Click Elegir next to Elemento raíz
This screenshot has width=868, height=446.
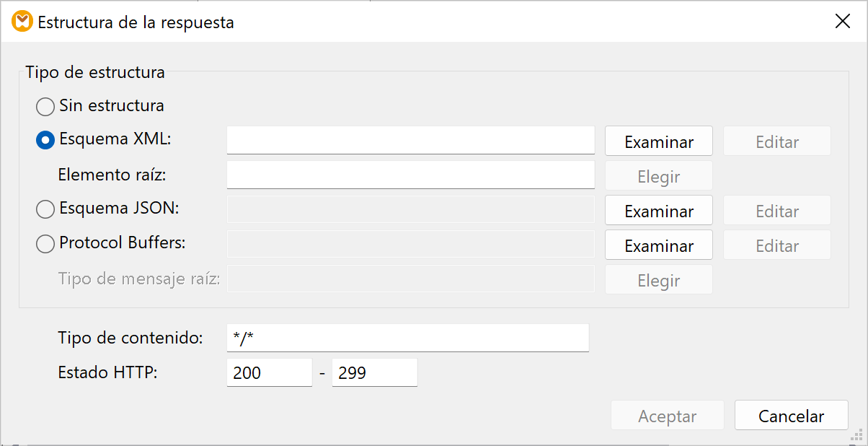click(658, 176)
